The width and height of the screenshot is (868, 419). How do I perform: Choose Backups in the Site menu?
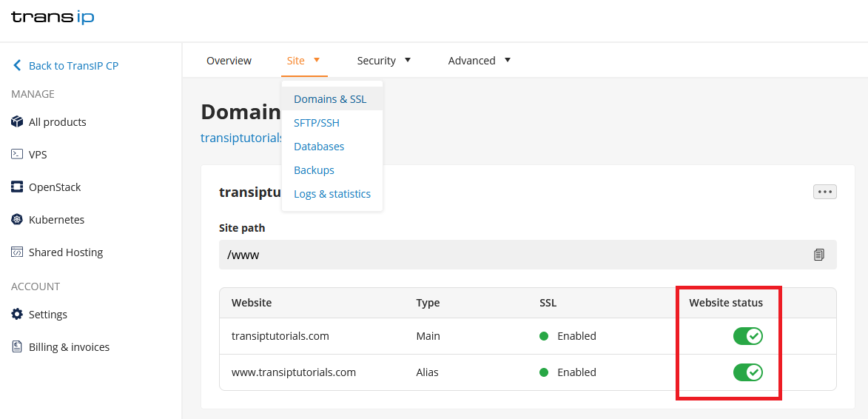pos(332,170)
